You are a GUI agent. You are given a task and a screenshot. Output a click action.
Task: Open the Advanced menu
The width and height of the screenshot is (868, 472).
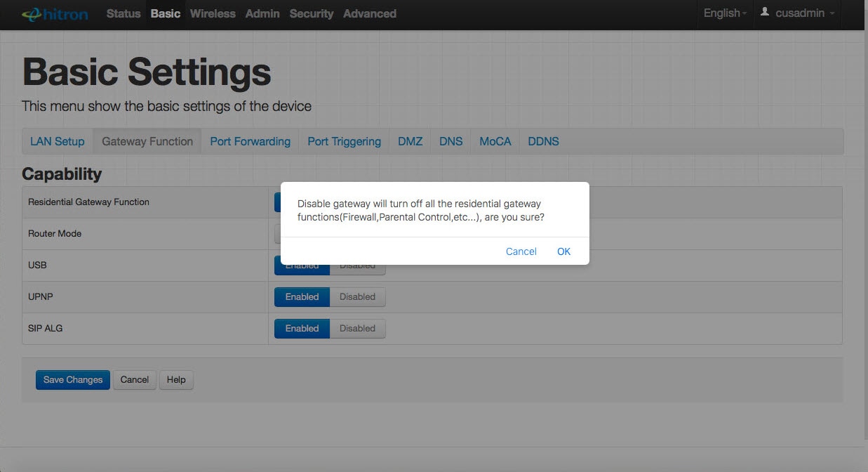pos(370,13)
